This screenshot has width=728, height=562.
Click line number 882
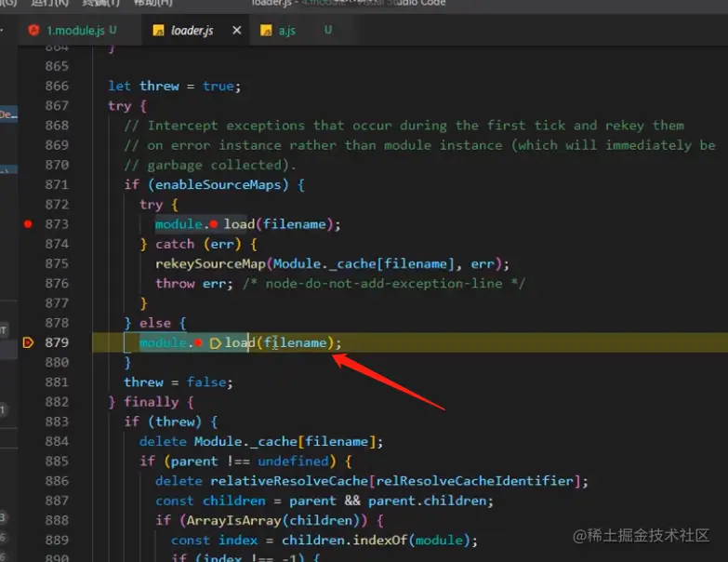coord(57,402)
